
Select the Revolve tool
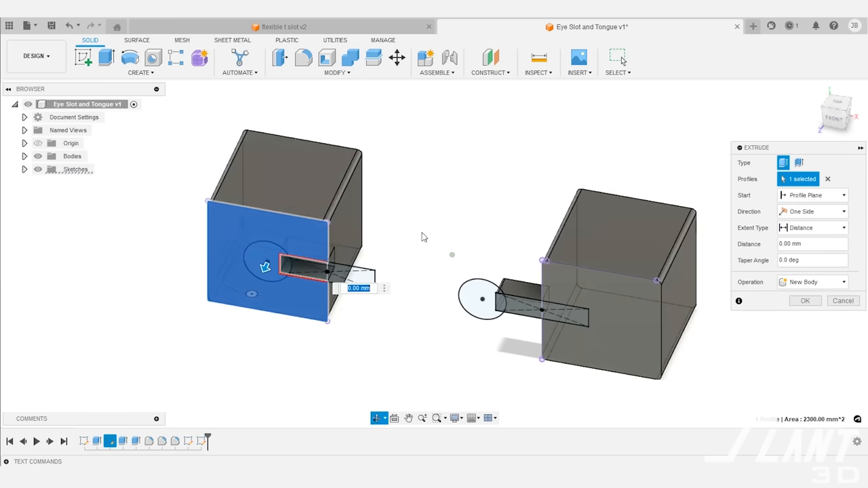coord(130,58)
